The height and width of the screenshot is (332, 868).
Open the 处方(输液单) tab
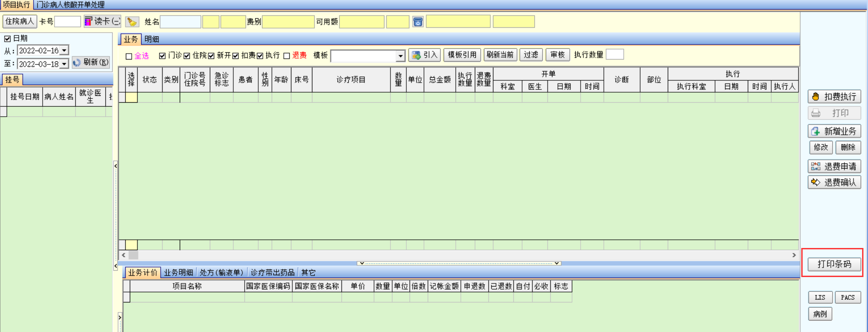pos(222,273)
